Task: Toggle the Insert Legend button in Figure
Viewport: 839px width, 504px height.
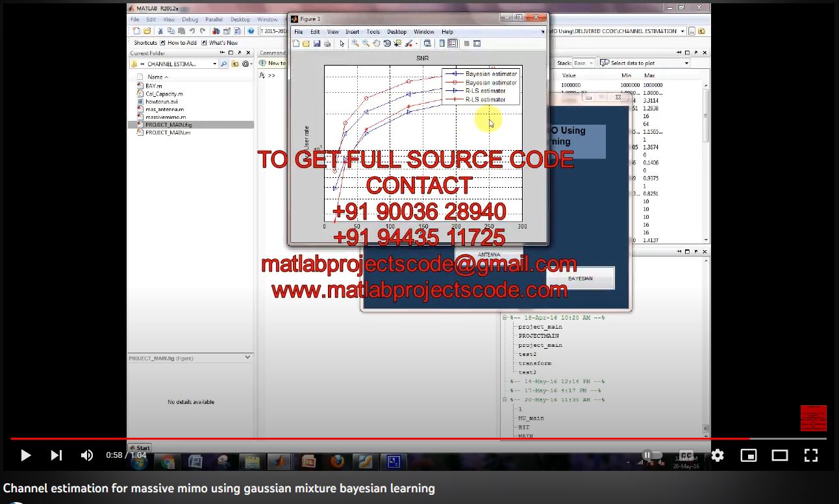Action: tap(453, 44)
